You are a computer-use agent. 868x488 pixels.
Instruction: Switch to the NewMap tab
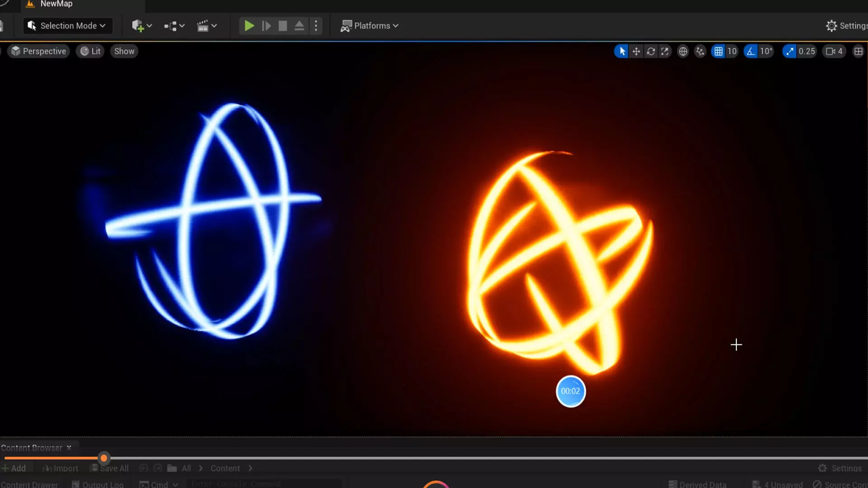click(x=56, y=4)
